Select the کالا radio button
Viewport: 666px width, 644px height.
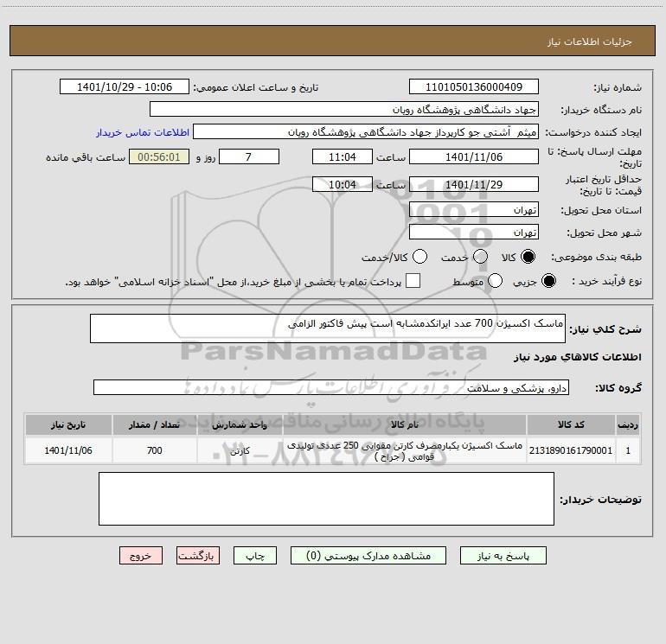pyautogui.click(x=528, y=257)
